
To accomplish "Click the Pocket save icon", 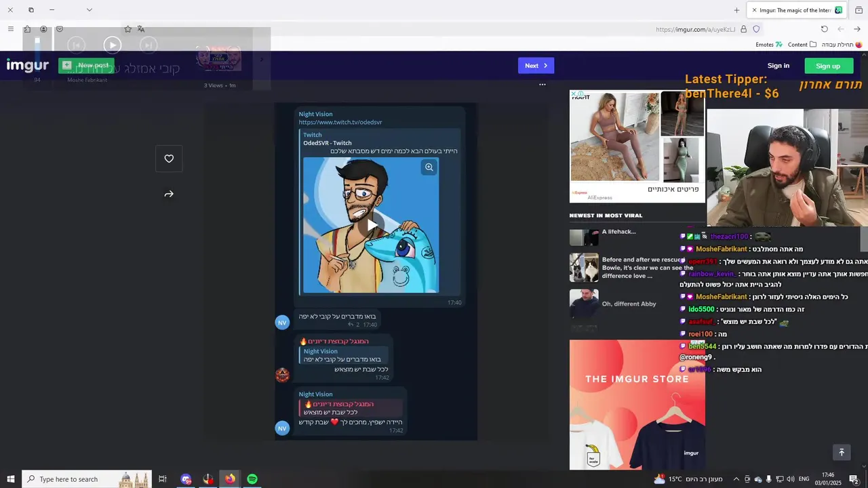I will 60,29.
